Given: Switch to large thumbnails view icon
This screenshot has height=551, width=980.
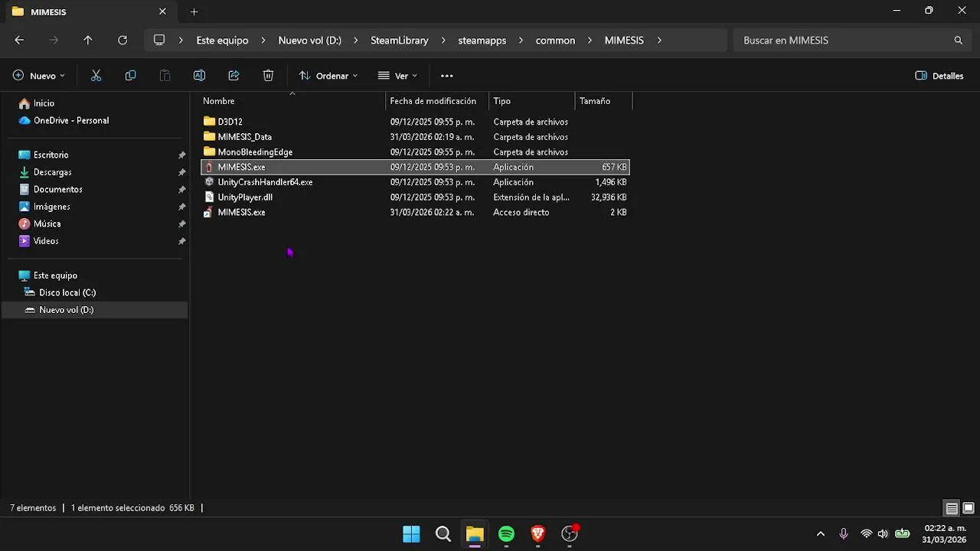Looking at the screenshot, I should 969,508.
